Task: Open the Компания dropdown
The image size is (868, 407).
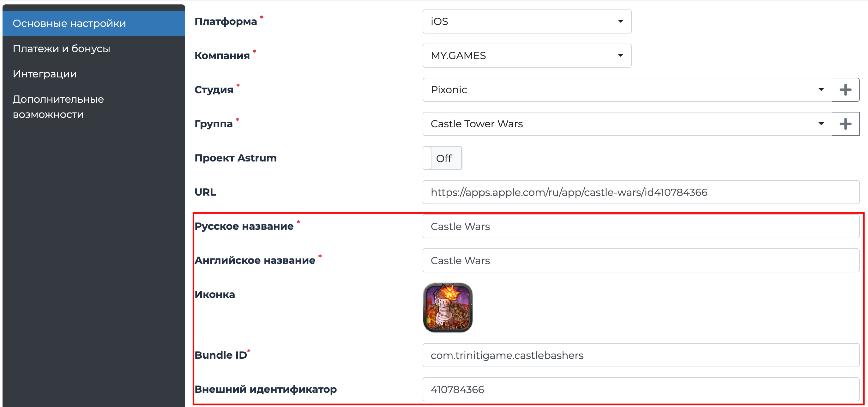Action: [x=527, y=55]
